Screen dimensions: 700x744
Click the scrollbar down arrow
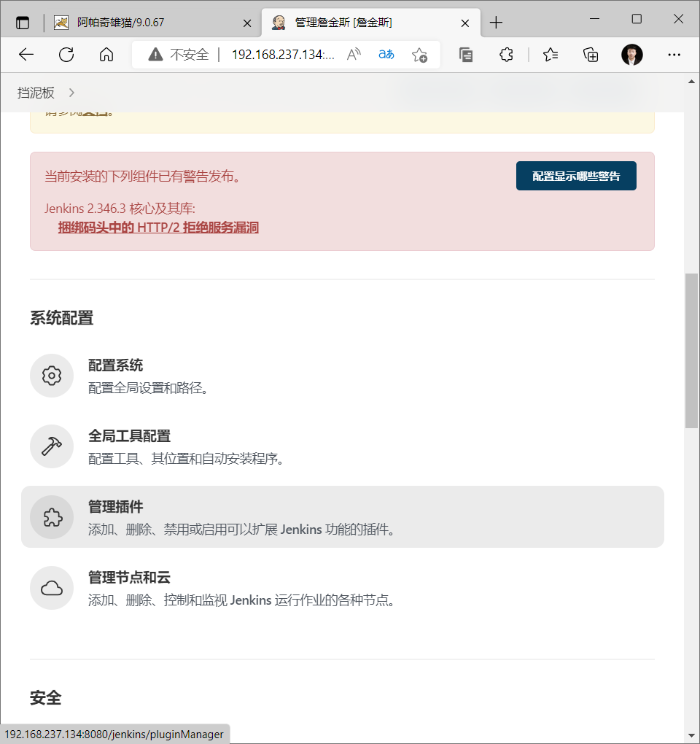(x=691, y=736)
